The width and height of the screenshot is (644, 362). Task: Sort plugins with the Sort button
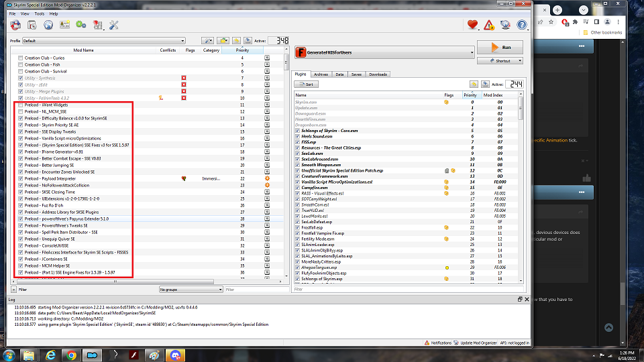tap(307, 84)
